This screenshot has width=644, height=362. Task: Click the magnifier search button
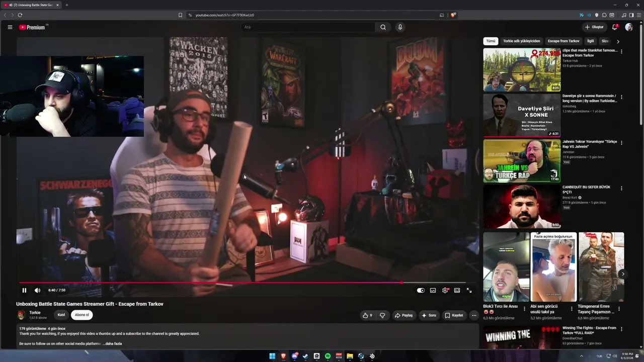[x=383, y=27]
